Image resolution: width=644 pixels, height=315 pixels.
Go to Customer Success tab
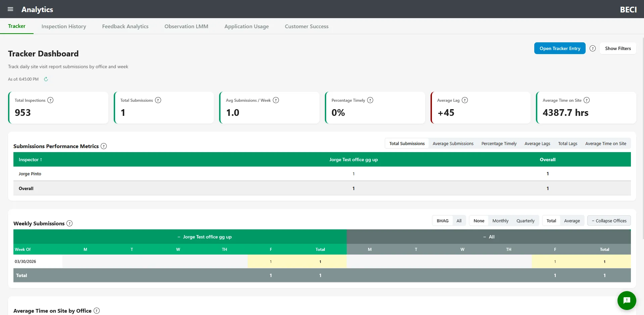click(x=307, y=26)
